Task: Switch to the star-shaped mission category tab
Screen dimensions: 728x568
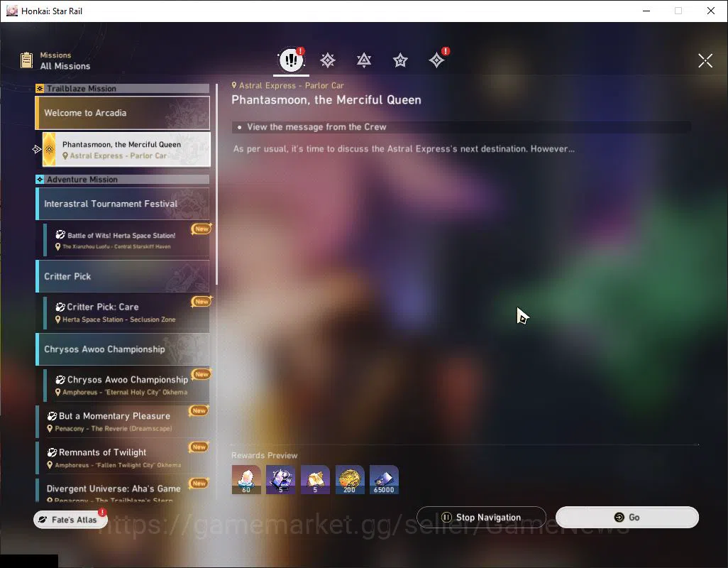Action: (x=400, y=60)
